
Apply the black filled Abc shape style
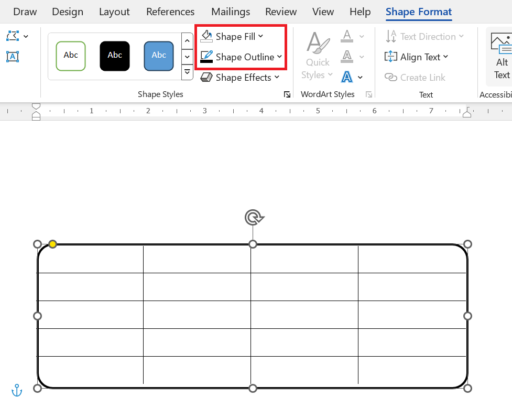[115, 56]
